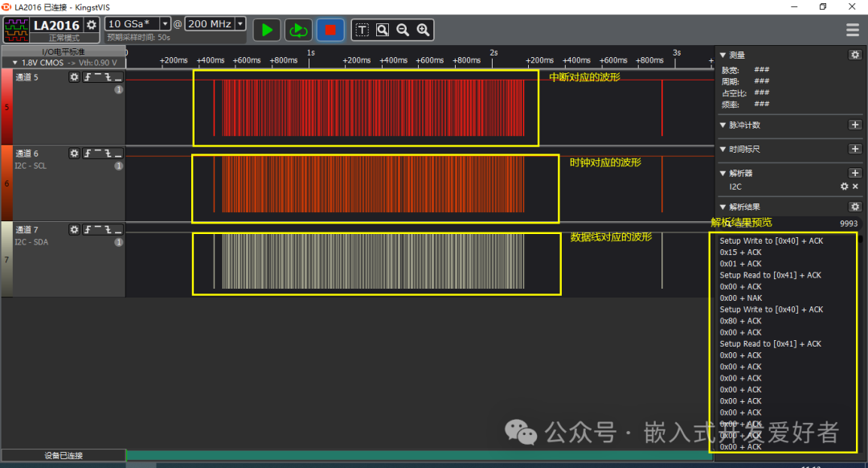Add a new decoder with 解析器 plus button

(x=855, y=173)
